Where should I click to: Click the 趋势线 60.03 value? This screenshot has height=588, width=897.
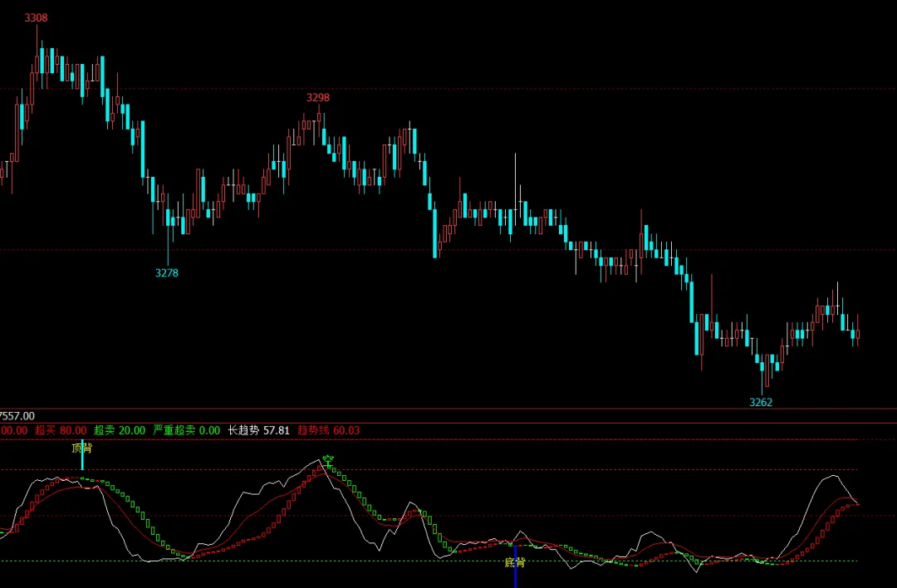click(x=328, y=431)
